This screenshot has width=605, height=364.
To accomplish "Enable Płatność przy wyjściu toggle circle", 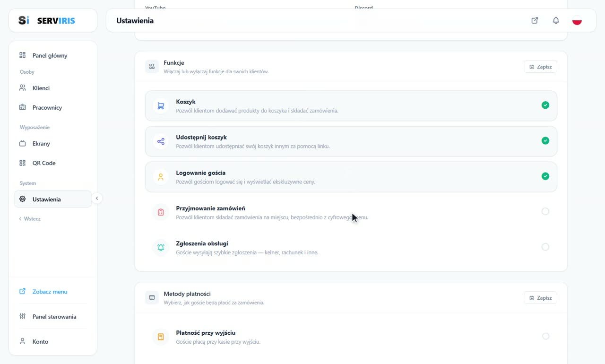I will coord(546,336).
